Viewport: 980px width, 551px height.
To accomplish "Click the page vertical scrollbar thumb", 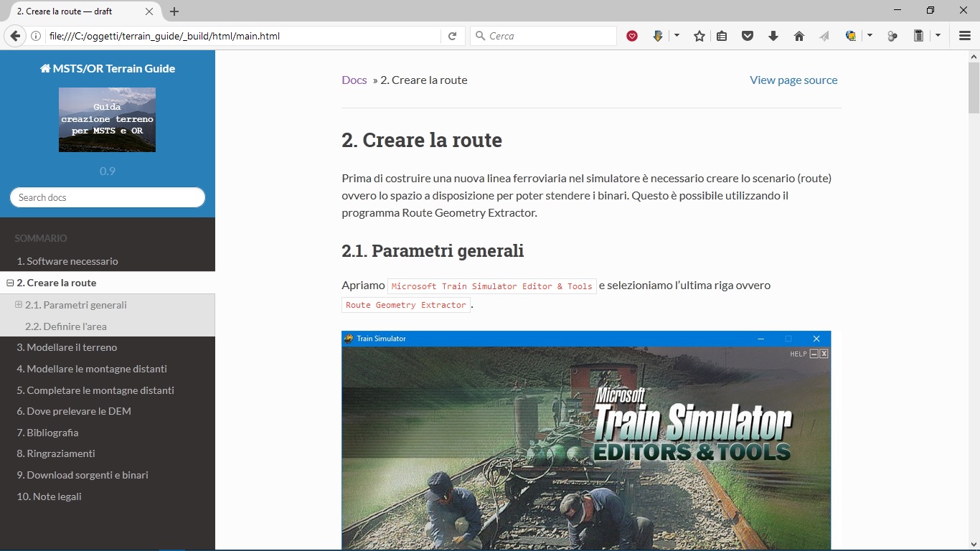I will (x=974, y=88).
